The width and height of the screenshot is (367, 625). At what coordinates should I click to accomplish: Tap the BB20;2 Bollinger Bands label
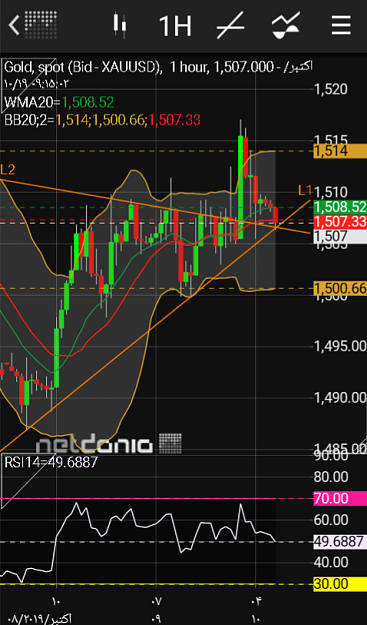tap(102, 119)
